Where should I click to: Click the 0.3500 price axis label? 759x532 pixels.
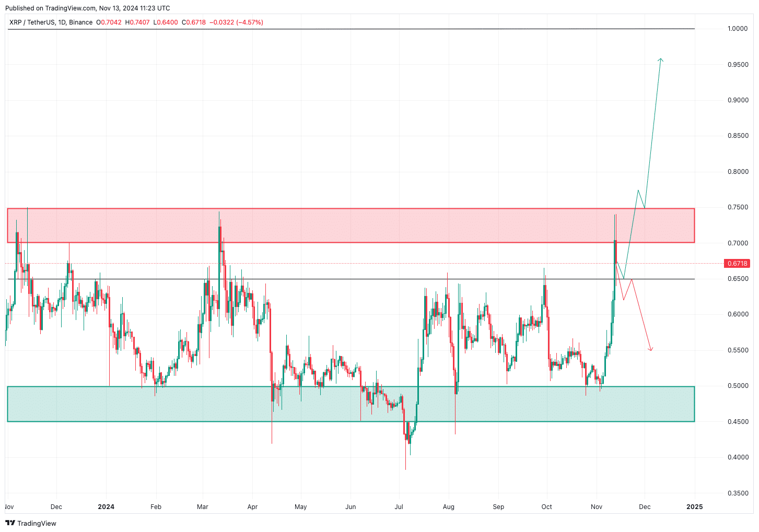pyautogui.click(x=738, y=493)
